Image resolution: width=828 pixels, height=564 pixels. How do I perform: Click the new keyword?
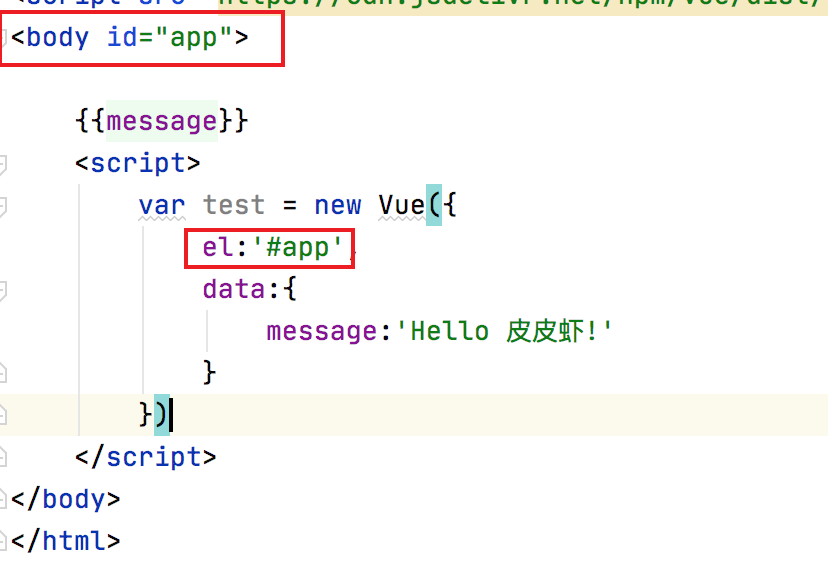338,205
